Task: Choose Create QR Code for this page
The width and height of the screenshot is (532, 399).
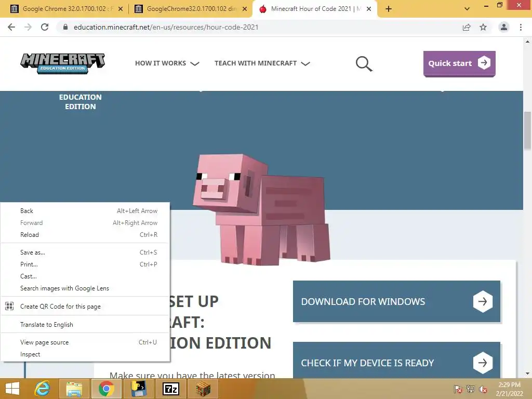Action: coord(85,307)
